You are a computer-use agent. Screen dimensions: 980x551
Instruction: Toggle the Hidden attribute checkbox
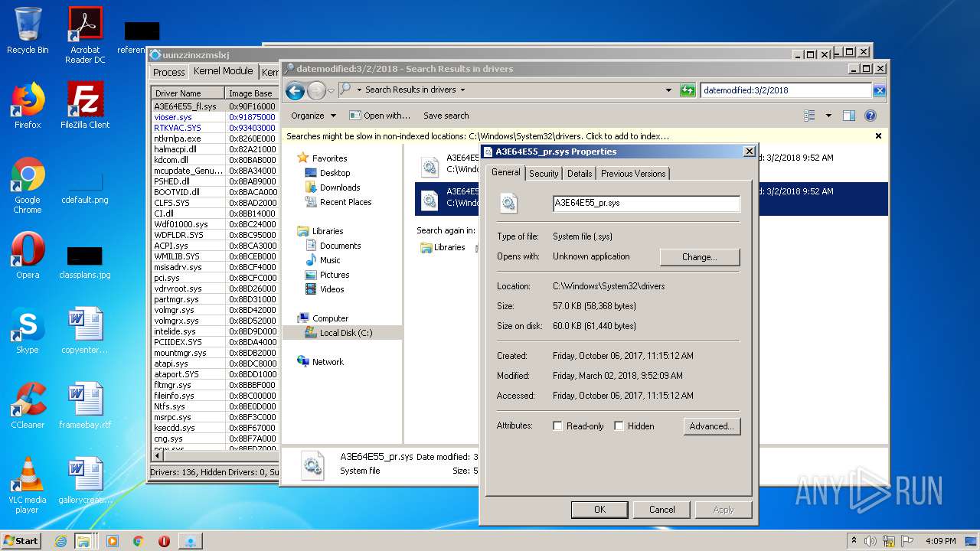tap(619, 426)
